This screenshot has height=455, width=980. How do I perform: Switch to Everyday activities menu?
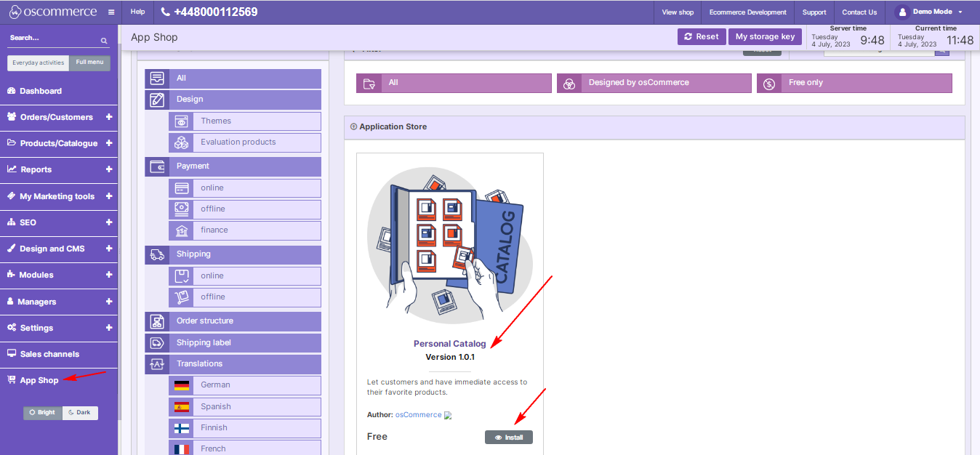39,63
